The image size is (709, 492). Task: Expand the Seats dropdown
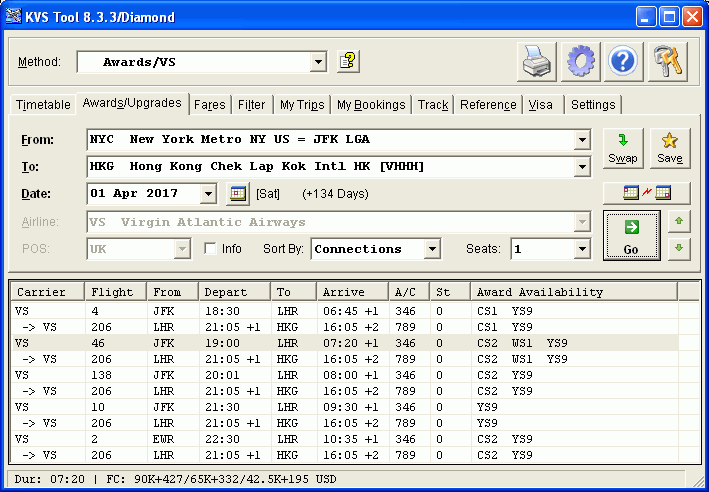pos(582,249)
